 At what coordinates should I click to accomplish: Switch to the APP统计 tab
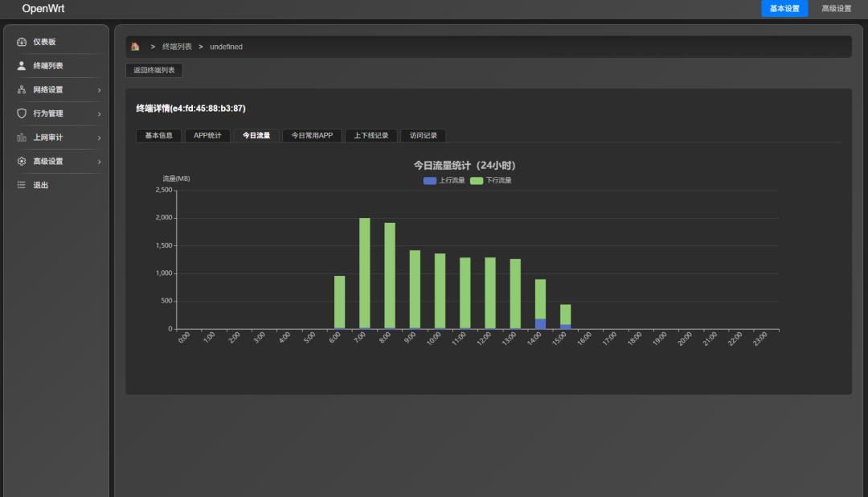208,136
